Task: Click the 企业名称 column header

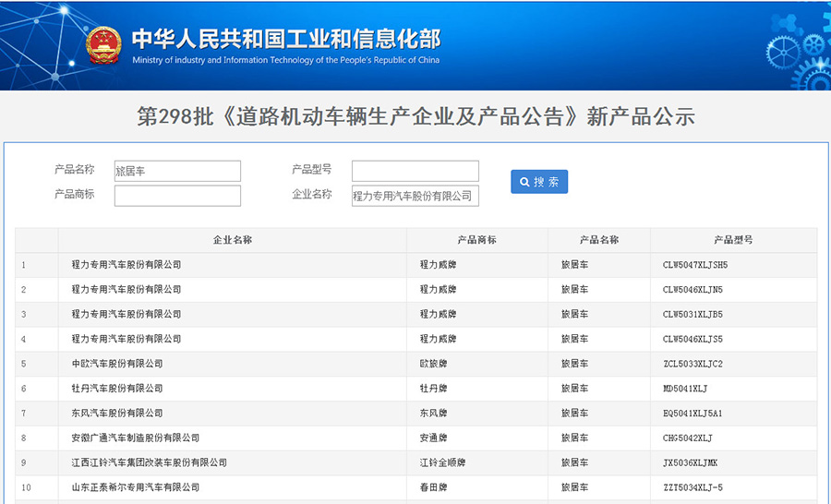Action: [x=232, y=240]
